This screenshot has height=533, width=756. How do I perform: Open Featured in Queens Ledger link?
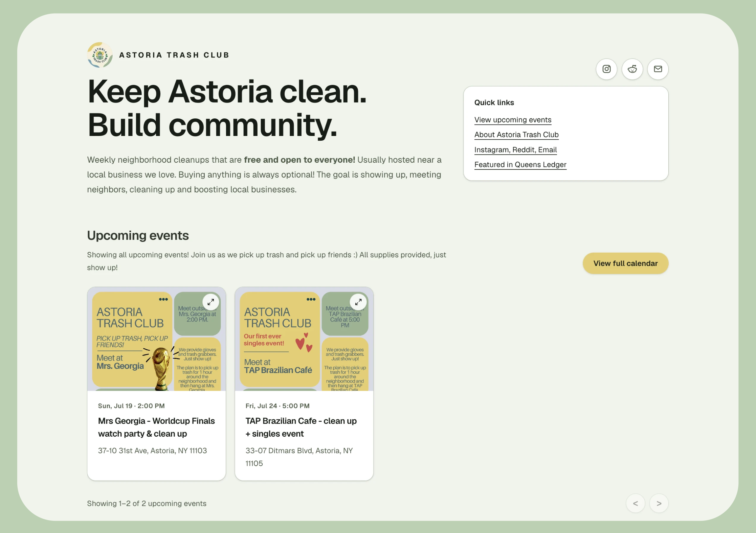(520, 164)
